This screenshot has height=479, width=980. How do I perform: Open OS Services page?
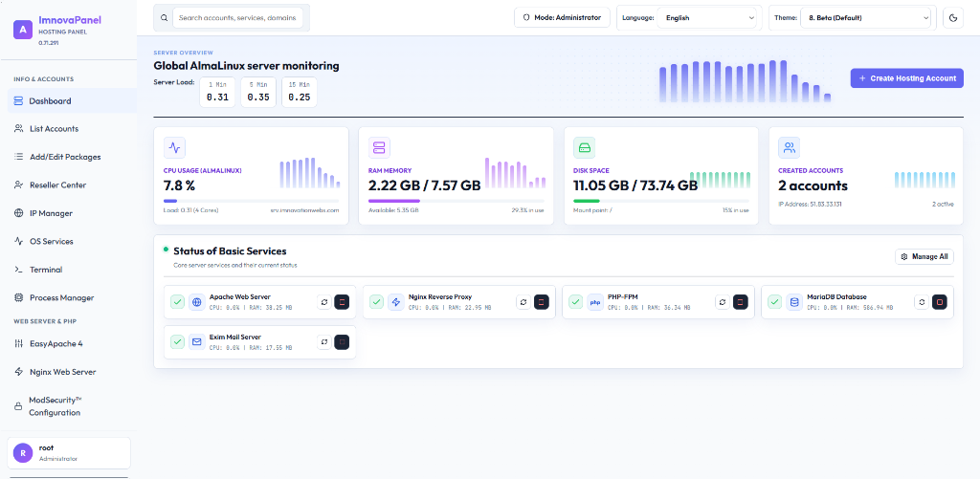point(72,241)
